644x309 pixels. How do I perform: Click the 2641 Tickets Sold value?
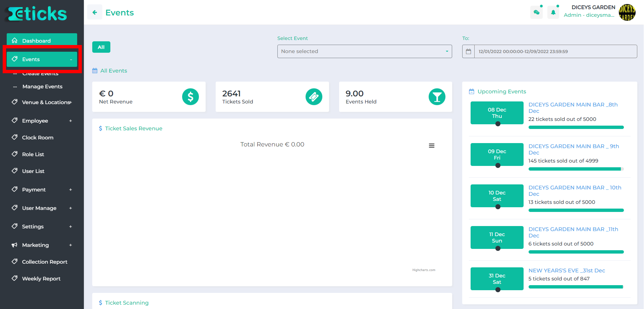pos(231,93)
